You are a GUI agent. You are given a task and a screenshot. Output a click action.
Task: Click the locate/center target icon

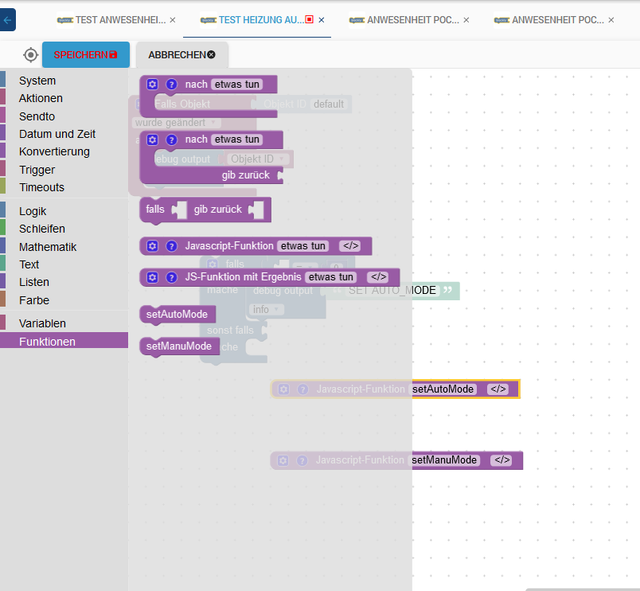pos(31,55)
